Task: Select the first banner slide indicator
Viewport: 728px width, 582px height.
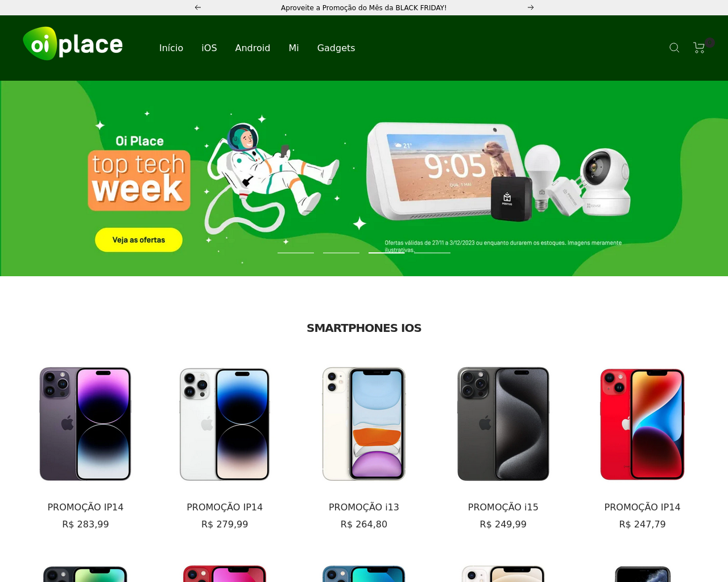Action: click(x=296, y=252)
